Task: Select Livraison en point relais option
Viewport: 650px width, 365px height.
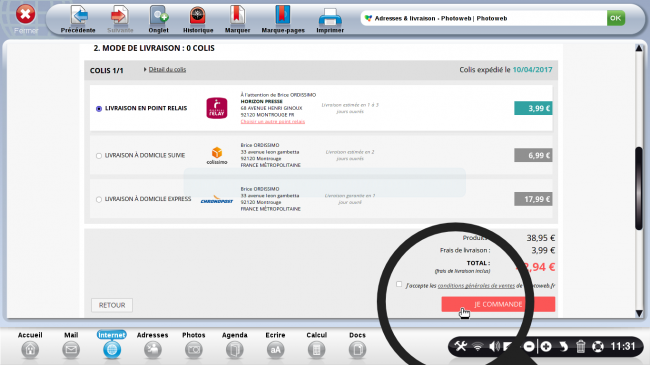Action: click(99, 109)
